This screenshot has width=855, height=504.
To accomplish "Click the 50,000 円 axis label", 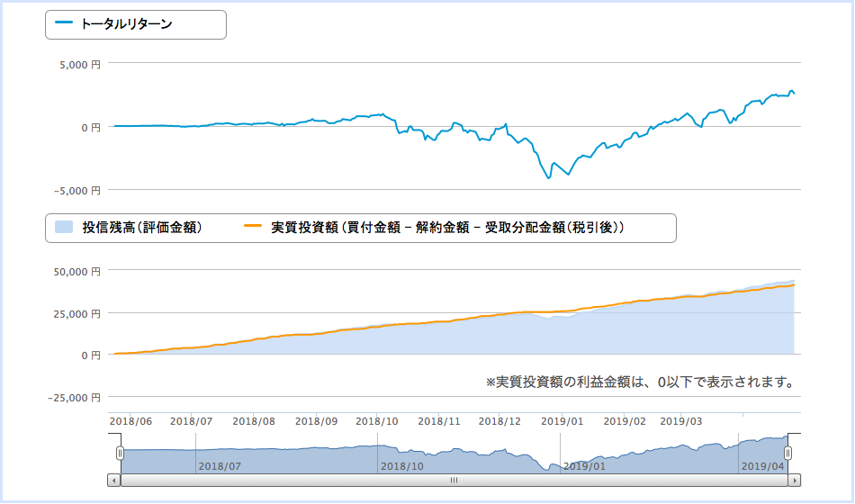I will (77, 272).
